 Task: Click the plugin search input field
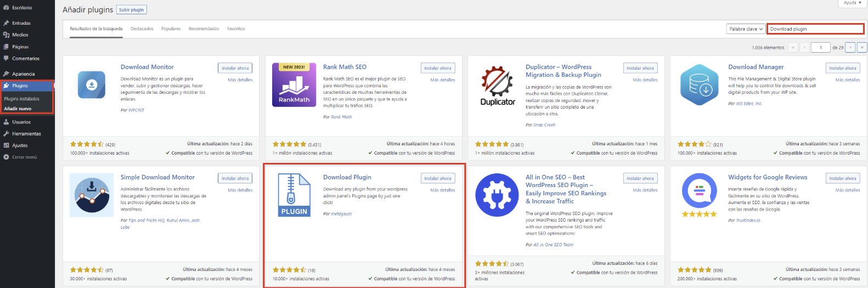click(816, 29)
